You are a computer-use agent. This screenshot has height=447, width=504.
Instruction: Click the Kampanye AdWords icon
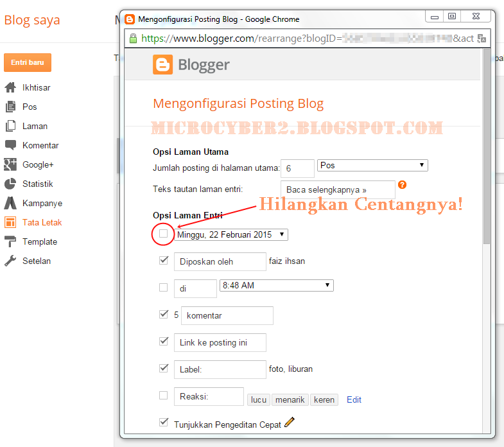pyautogui.click(x=10, y=203)
